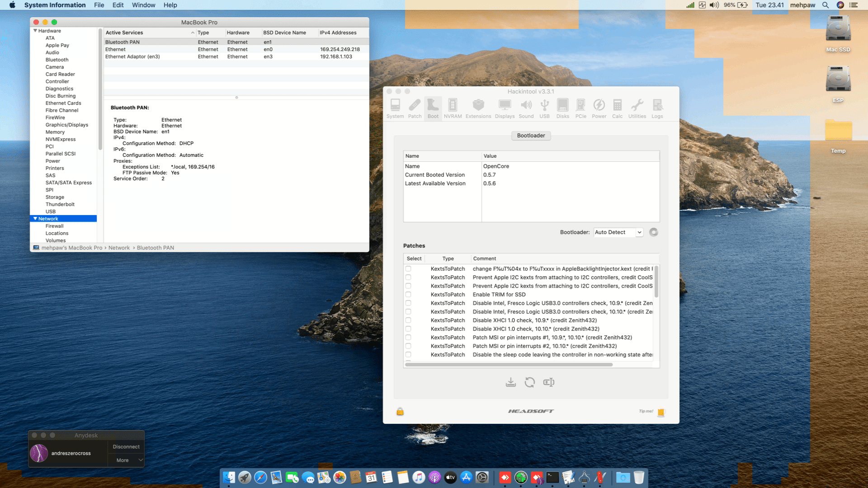Open the Window menu in menu bar
The width and height of the screenshot is (868, 488).
pyautogui.click(x=143, y=5)
